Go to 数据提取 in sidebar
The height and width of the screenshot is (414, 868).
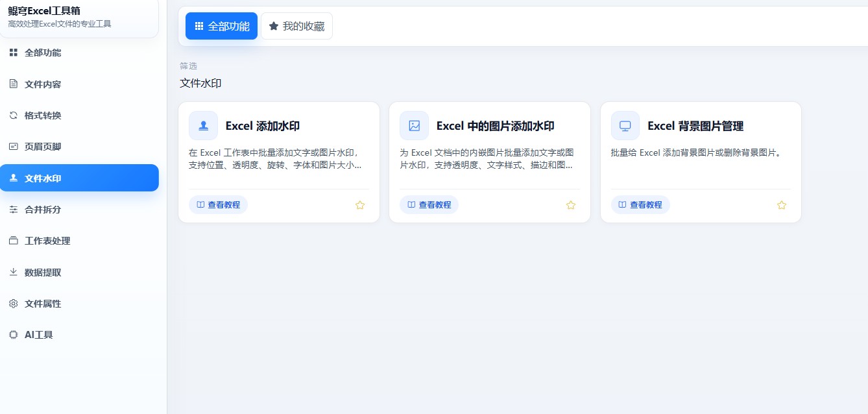tap(79, 272)
